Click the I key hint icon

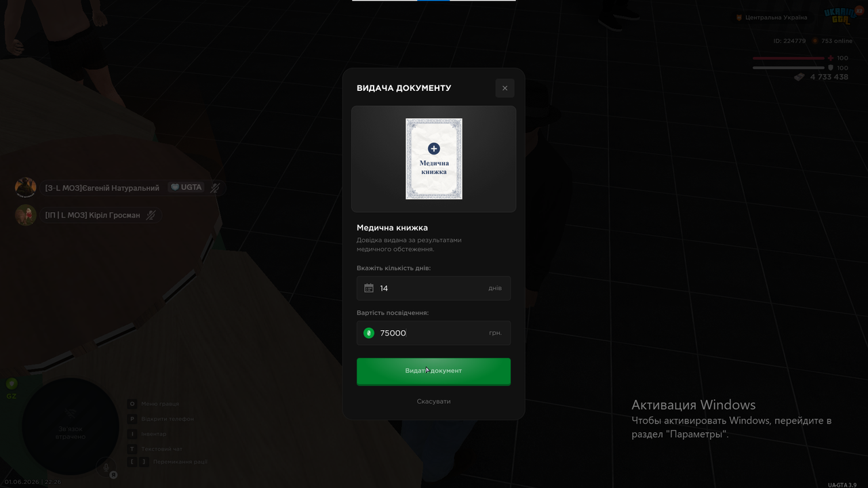click(132, 434)
